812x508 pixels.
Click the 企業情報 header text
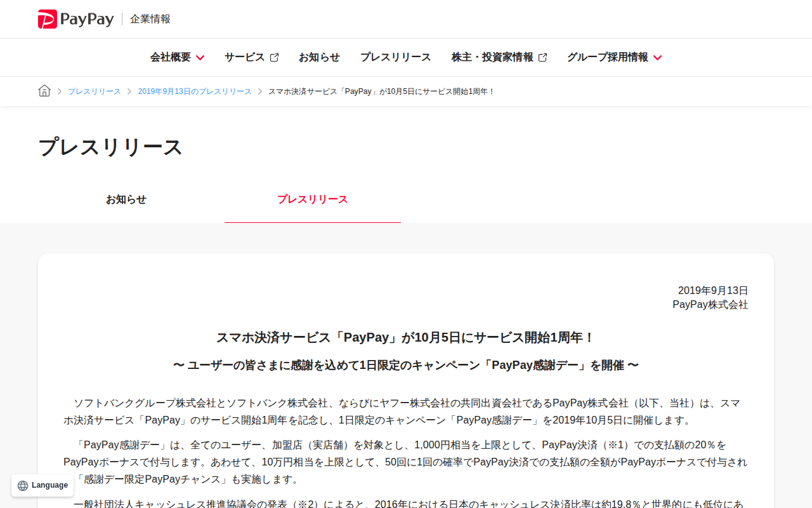tap(150, 19)
